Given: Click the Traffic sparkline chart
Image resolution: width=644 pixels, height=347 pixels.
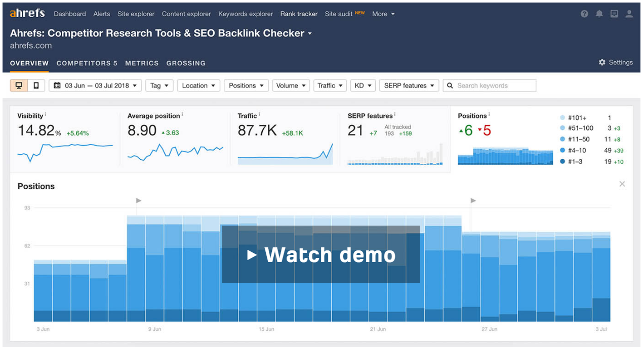Looking at the screenshot, I should click(x=286, y=154).
